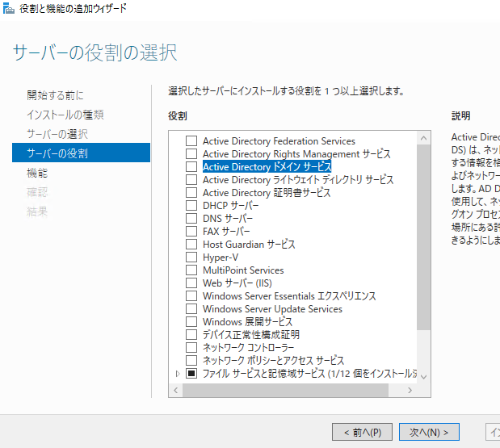Enable the Hyper-V role checkbox

(x=191, y=257)
